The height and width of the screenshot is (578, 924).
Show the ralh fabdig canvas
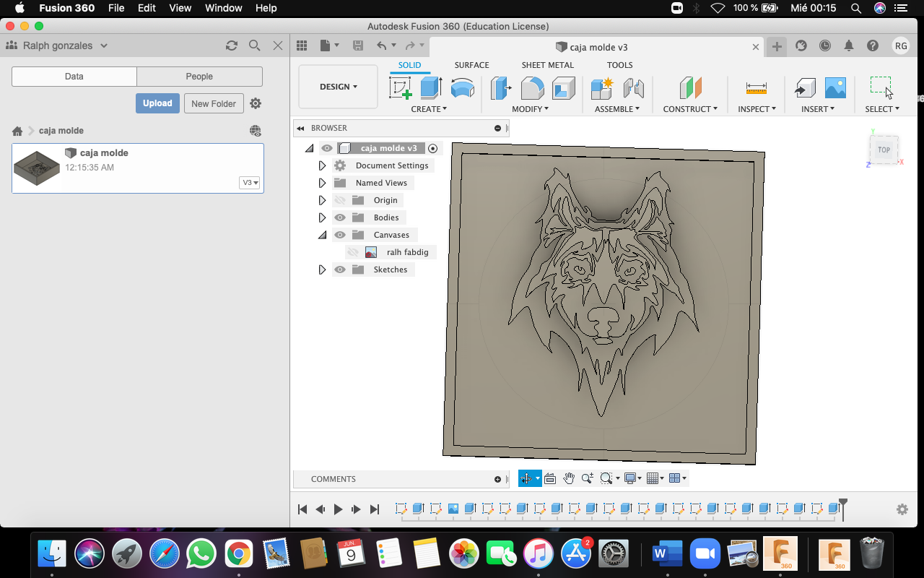pyautogui.click(x=353, y=252)
